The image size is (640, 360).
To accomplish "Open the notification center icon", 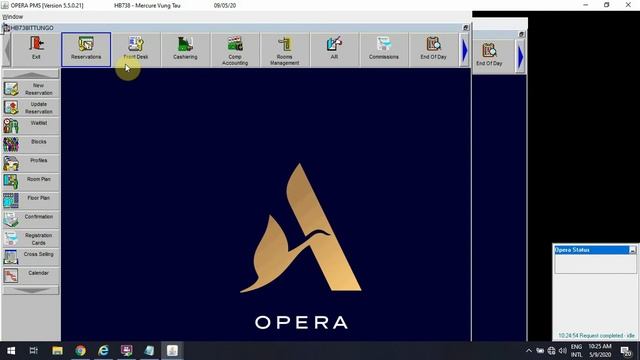I will 626,351.
